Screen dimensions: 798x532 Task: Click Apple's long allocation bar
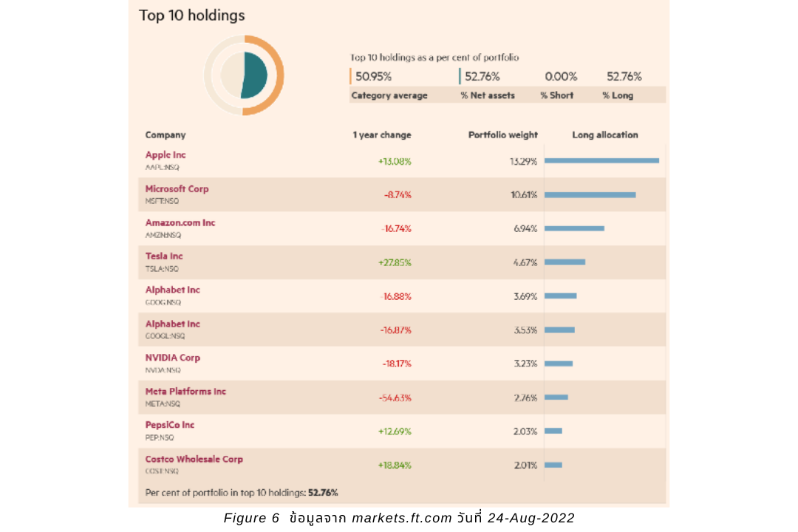(601, 160)
